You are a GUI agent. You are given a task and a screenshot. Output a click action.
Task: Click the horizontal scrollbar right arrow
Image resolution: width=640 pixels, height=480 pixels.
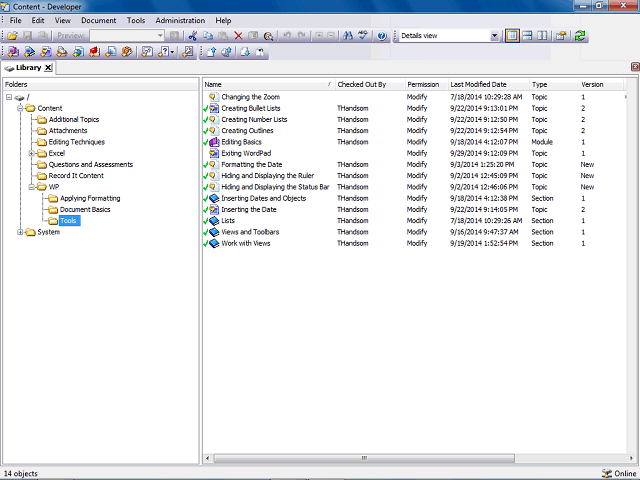click(631, 458)
